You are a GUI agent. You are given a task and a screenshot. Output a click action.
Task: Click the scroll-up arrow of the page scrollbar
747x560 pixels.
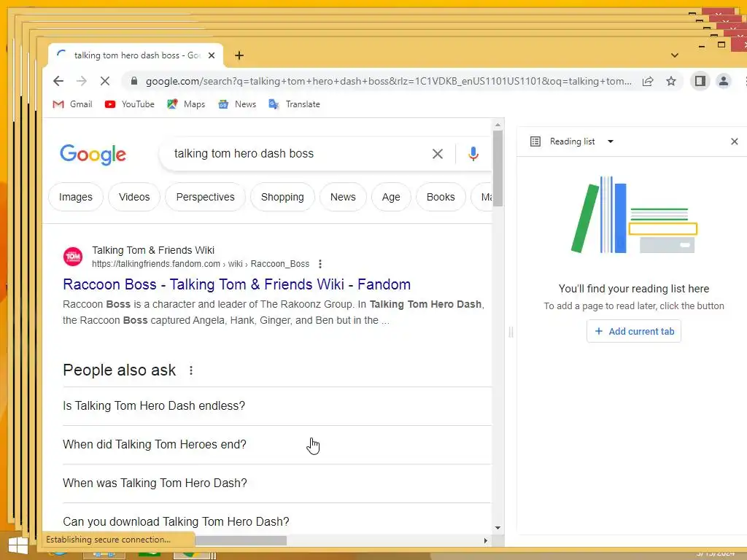(x=498, y=125)
